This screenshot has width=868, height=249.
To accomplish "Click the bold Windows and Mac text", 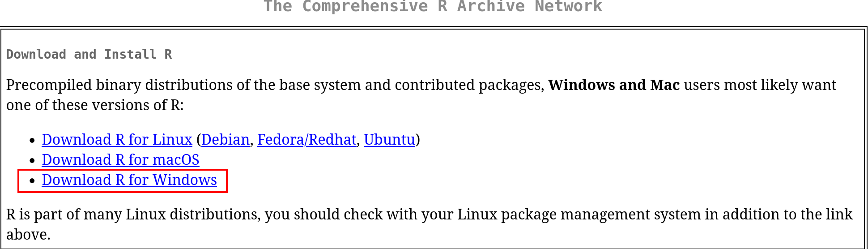I will coord(614,85).
